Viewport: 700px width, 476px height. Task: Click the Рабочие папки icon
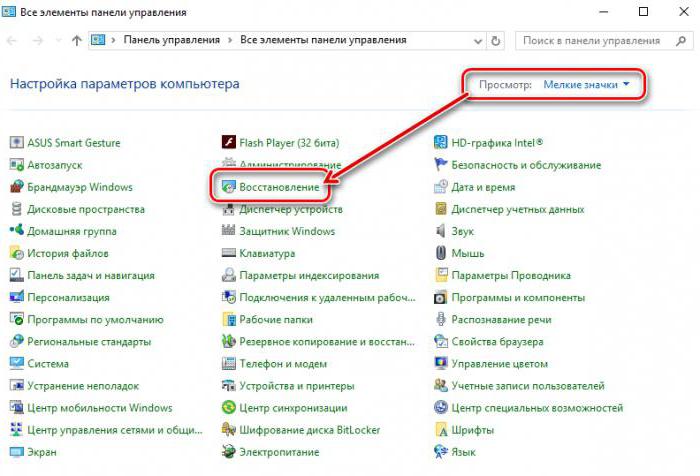(x=229, y=319)
